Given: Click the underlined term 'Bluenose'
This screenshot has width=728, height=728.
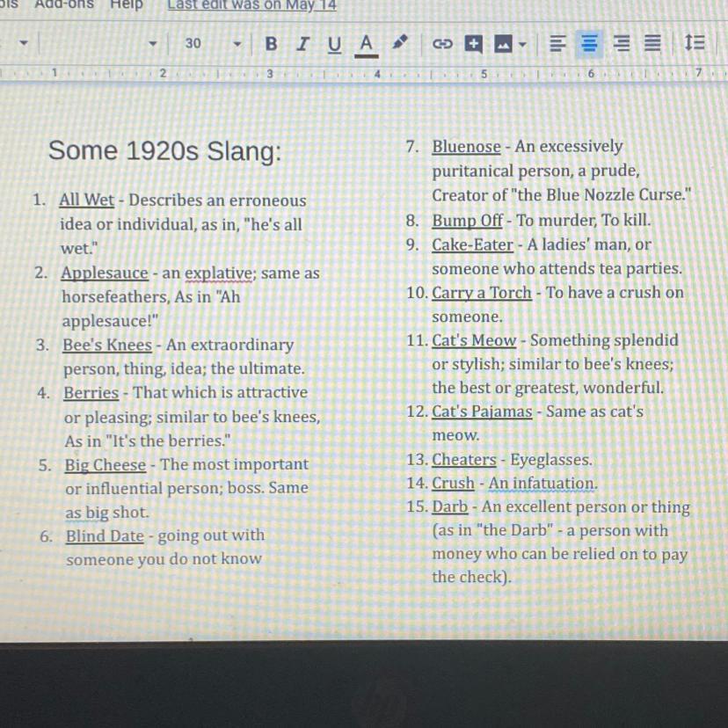Looking at the screenshot, I should click(x=467, y=147).
